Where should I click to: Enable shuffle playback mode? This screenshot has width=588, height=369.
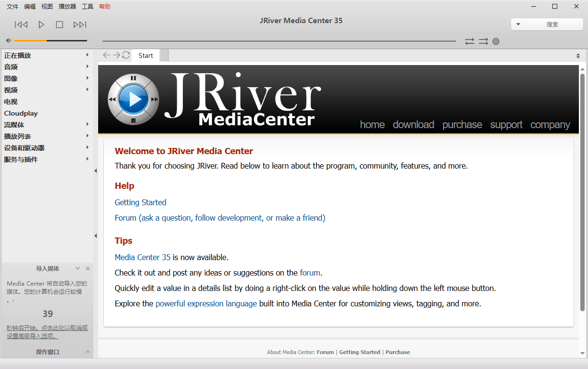tap(470, 41)
